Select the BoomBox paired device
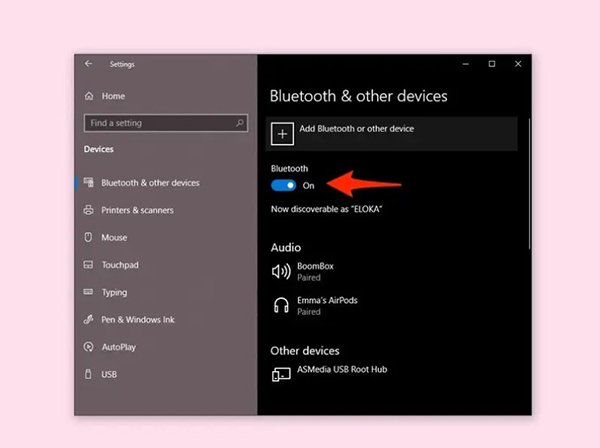This screenshot has height=448, width=600. point(315,271)
